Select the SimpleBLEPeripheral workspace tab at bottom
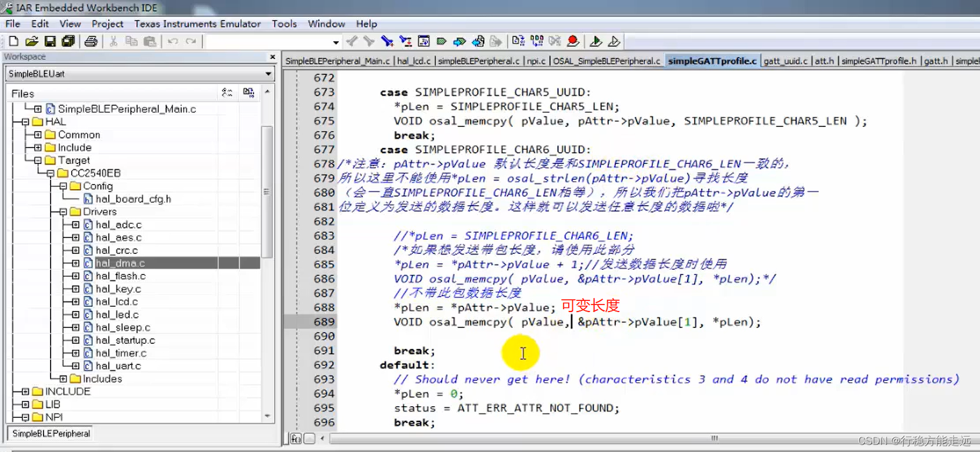 (x=51, y=434)
